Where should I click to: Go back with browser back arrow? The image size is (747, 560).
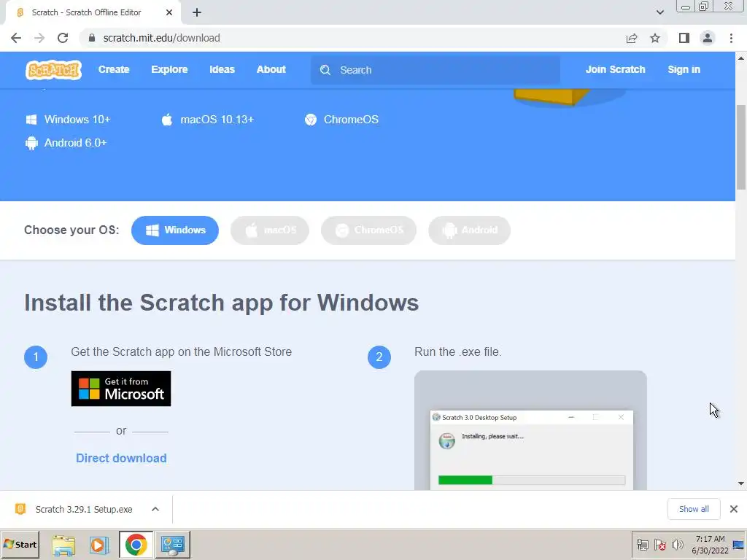point(16,38)
